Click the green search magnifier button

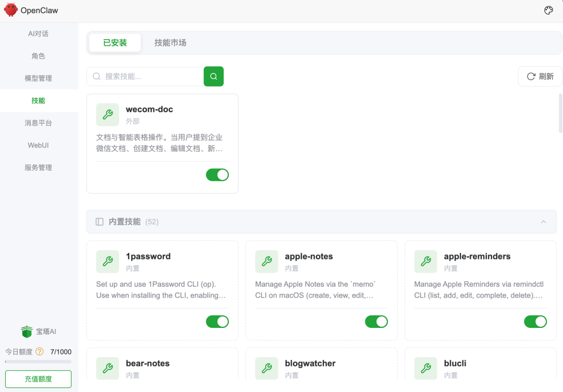coord(213,76)
